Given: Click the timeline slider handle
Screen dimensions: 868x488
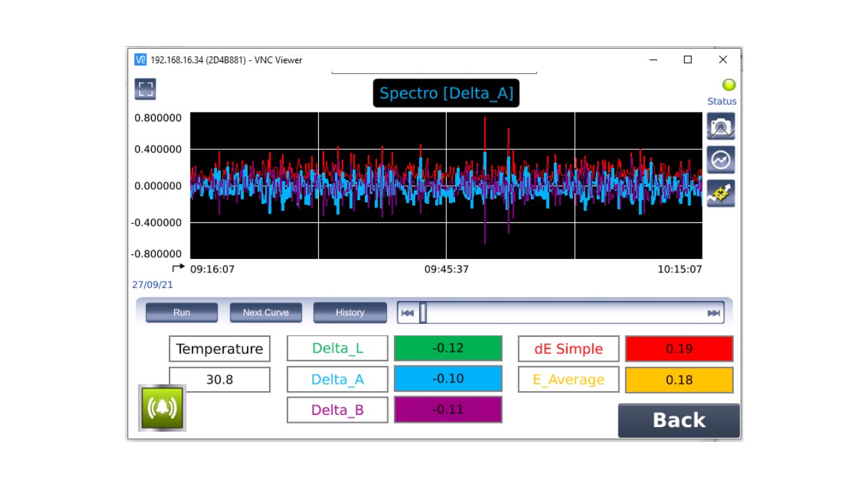Looking at the screenshot, I should point(423,313).
